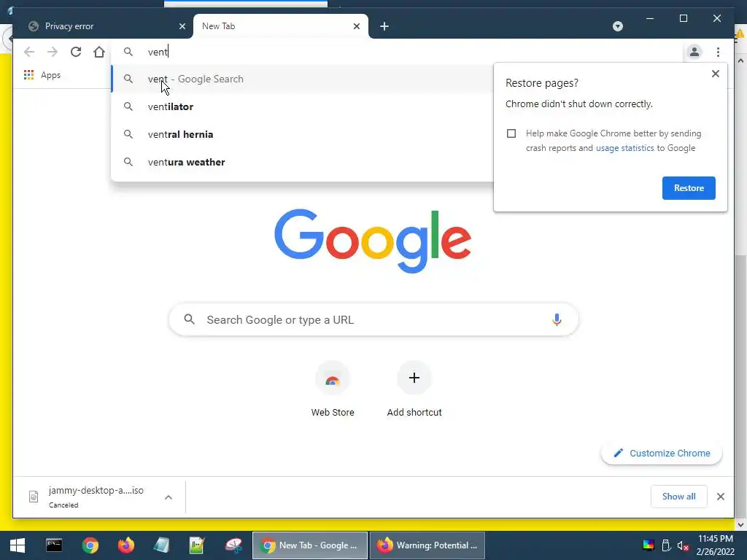This screenshot has height=560, width=747.
Task: Reload the page with the refresh icon
Action: click(x=76, y=52)
